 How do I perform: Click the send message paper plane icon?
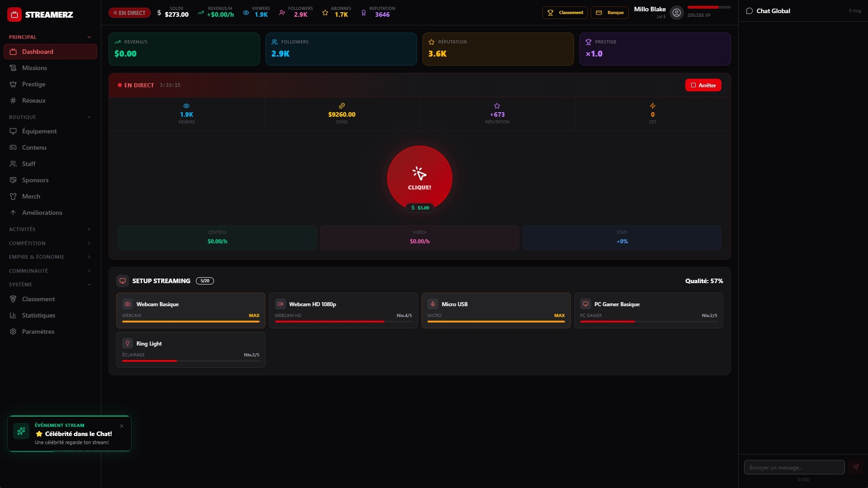point(855,467)
